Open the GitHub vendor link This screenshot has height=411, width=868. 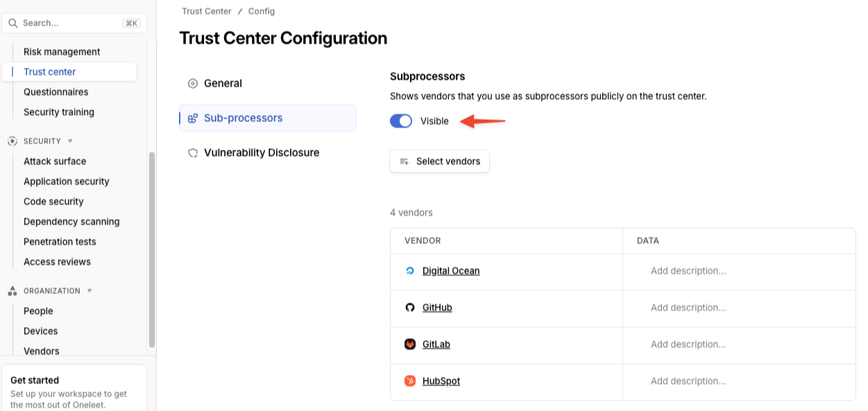tap(437, 308)
